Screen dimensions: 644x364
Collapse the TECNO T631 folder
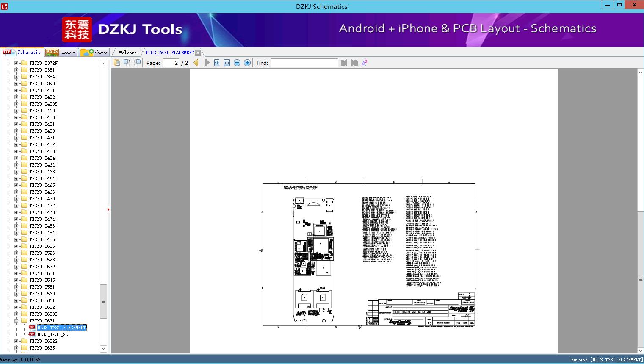[x=17, y=321]
